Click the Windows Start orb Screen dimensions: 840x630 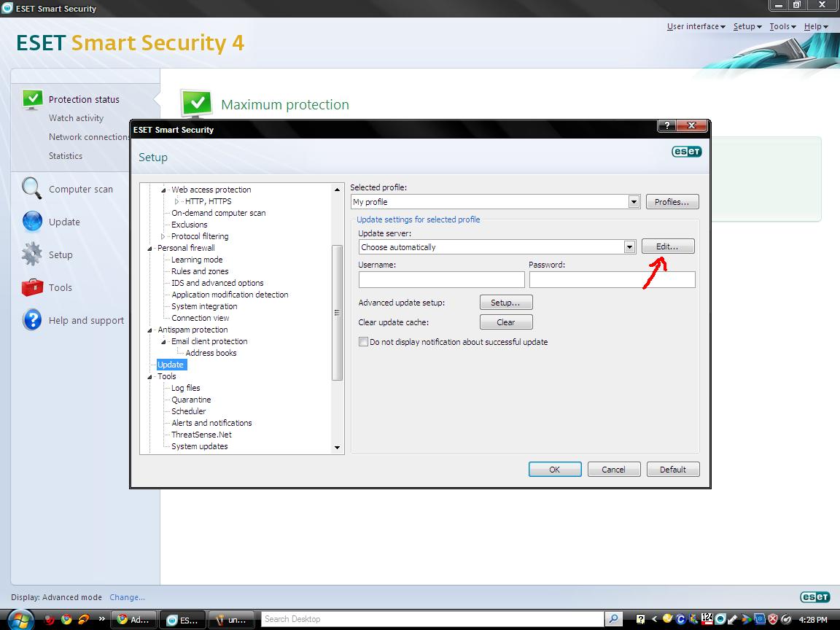tap(21, 620)
